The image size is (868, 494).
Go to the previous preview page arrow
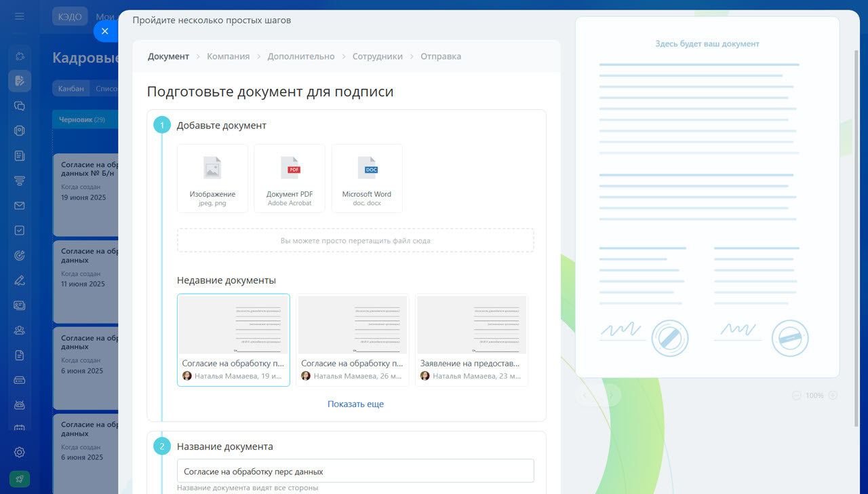(x=585, y=396)
